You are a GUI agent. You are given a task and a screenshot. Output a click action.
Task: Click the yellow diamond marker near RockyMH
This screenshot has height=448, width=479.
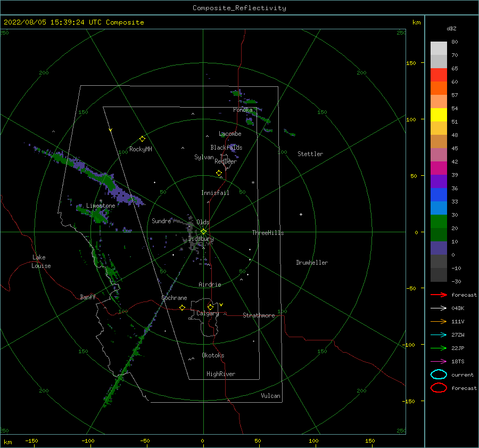[x=142, y=139]
